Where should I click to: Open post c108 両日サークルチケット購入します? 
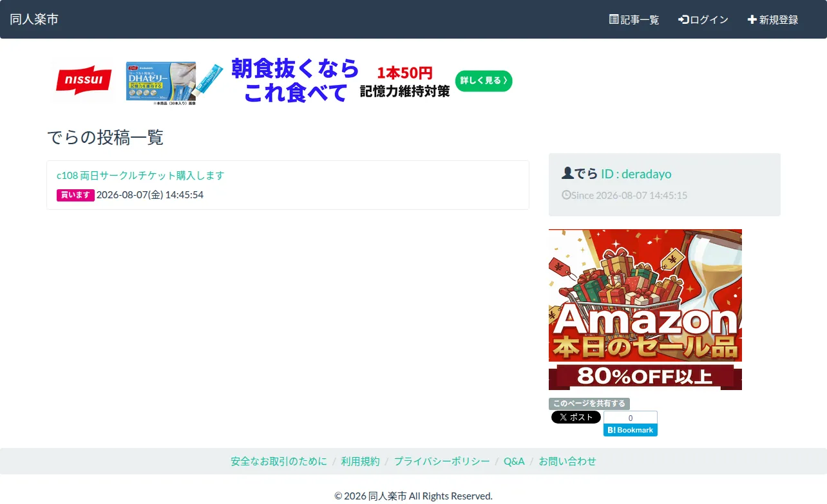[x=140, y=175]
